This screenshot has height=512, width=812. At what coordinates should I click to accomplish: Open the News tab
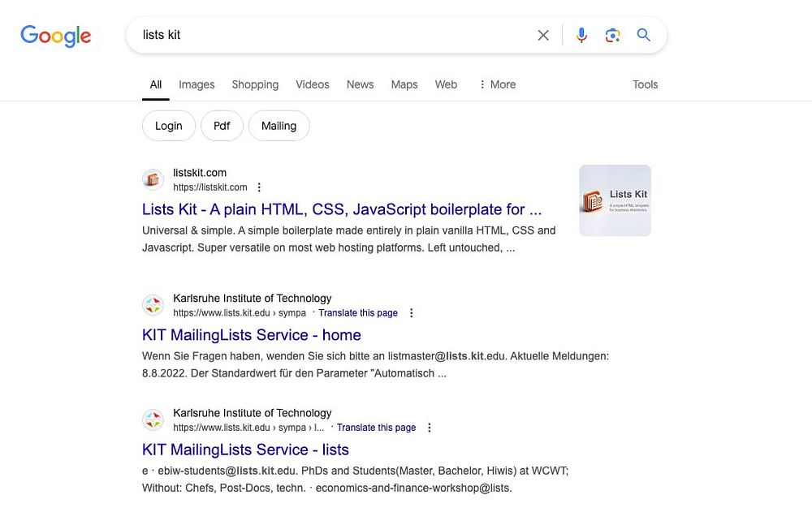click(360, 84)
